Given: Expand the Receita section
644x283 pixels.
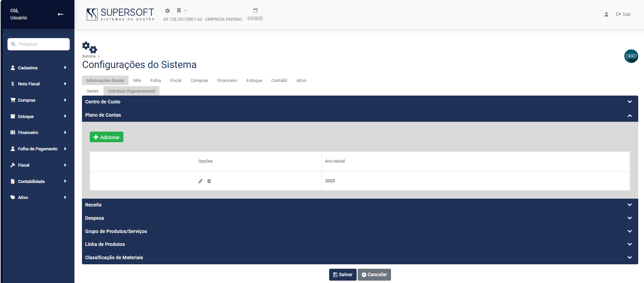Looking at the screenshot, I should click(x=360, y=205).
